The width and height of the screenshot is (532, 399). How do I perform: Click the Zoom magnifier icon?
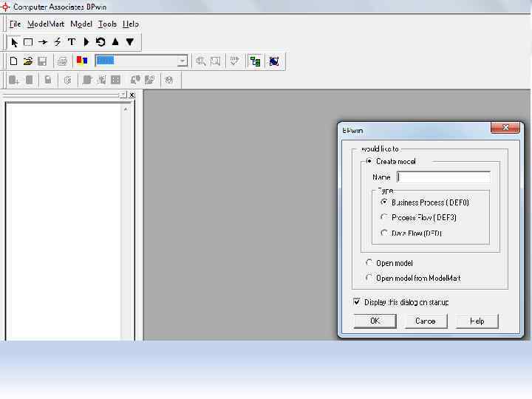200,61
